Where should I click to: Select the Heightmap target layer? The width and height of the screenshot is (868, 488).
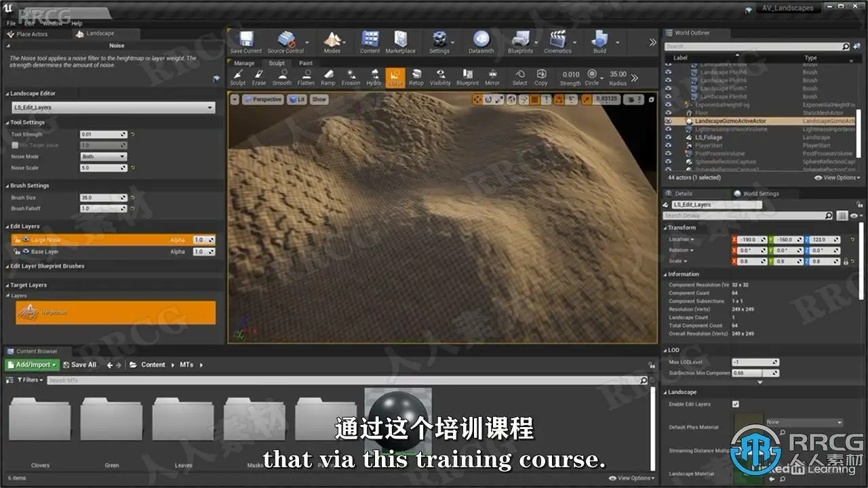115,312
